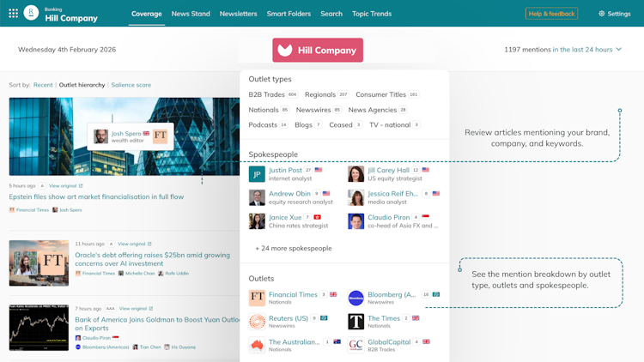Expand the last 24 hours dropdown chevron
The image size is (644, 362).
click(618, 49)
